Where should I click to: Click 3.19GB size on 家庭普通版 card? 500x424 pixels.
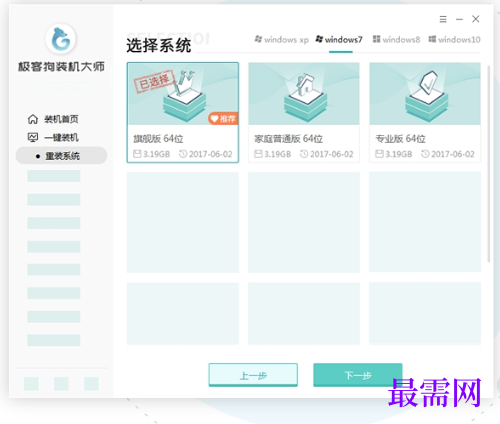pyautogui.click(x=278, y=154)
